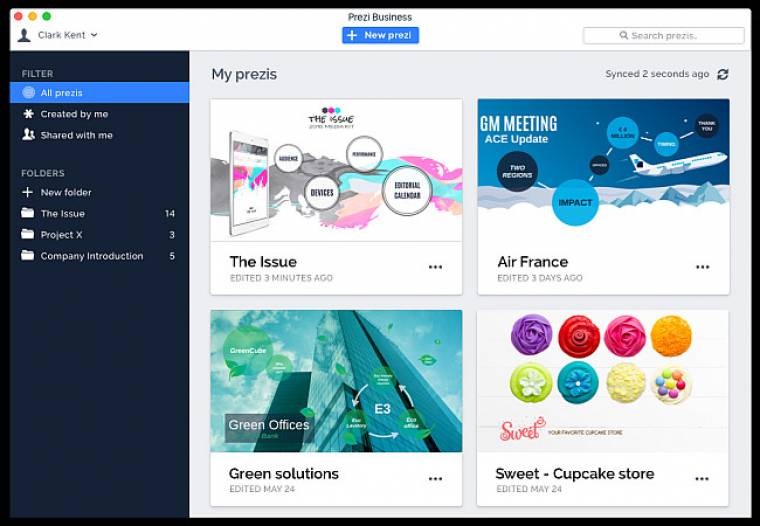This screenshot has width=760, height=526.
Task: Filter by Created by me
Action: (x=99, y=114)
